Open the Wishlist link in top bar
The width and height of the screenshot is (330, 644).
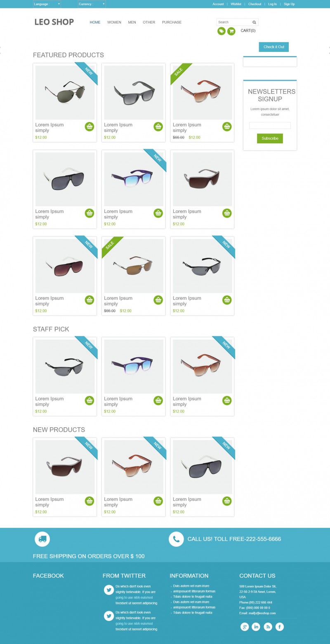236,4
